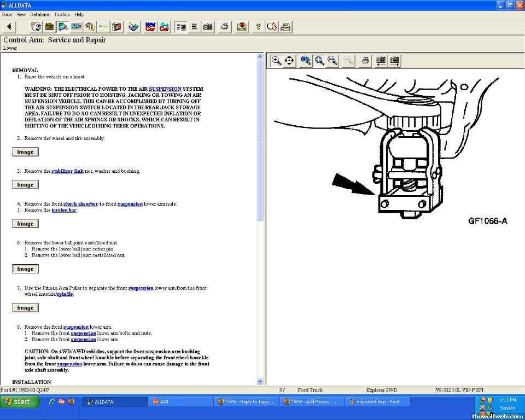Click the text pane scrollbar up arrow
Screen dimensions: 525x420
[260, 56]
